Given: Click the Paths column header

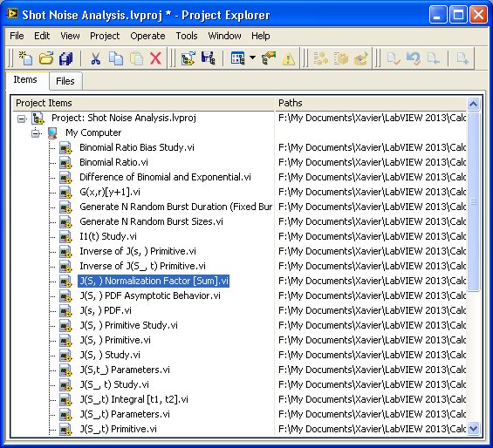Looking at the screenshot, I should coord(371,103).
